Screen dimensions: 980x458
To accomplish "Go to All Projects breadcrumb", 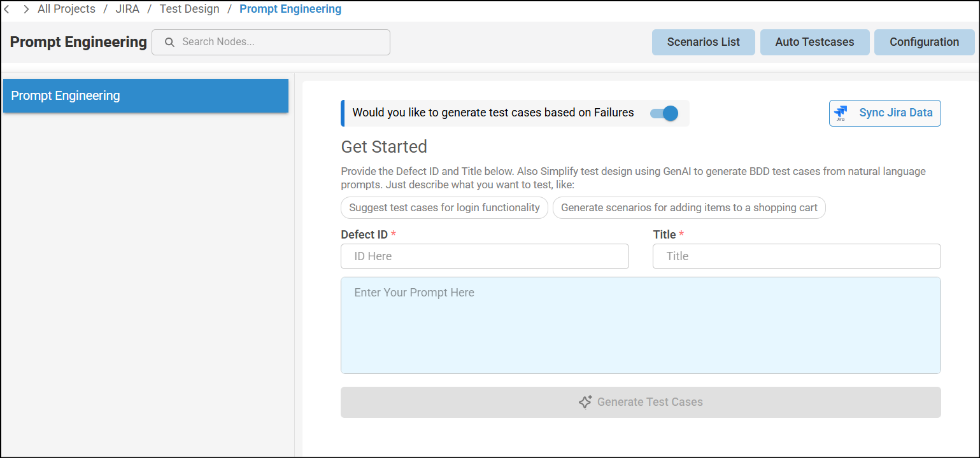I will tap(66, 10).
